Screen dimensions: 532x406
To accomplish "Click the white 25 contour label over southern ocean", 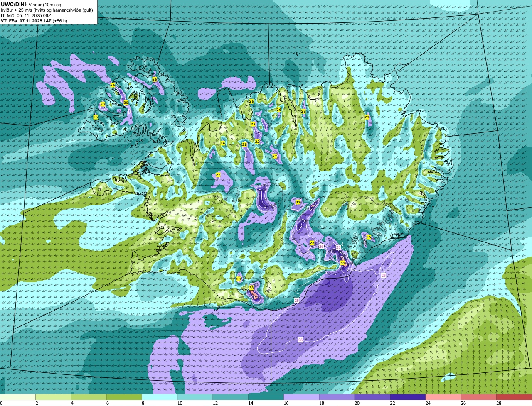I will (300, 340).
